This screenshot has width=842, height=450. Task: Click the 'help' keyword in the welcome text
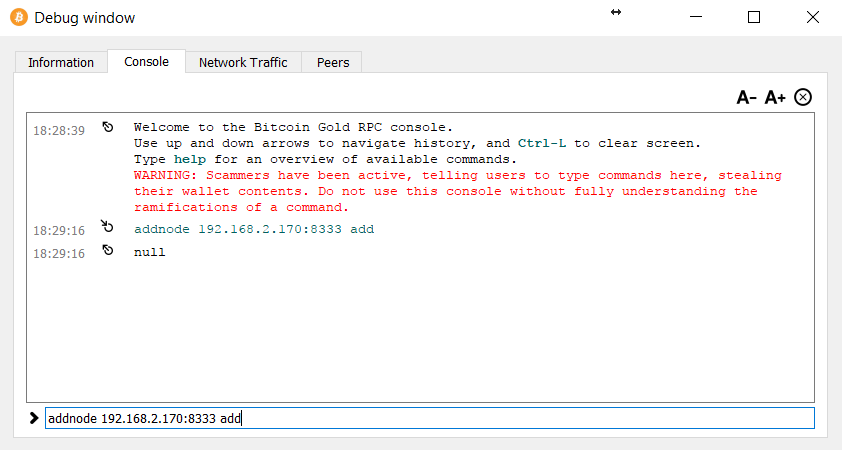190,159
